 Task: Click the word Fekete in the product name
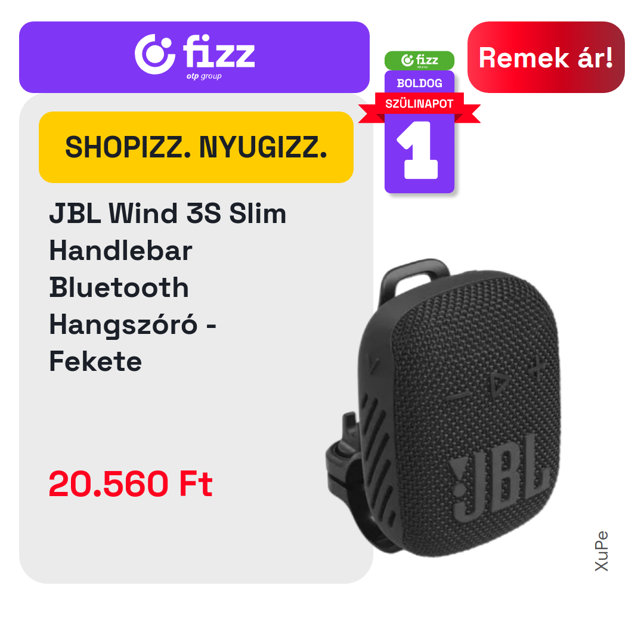coord(95,361)
